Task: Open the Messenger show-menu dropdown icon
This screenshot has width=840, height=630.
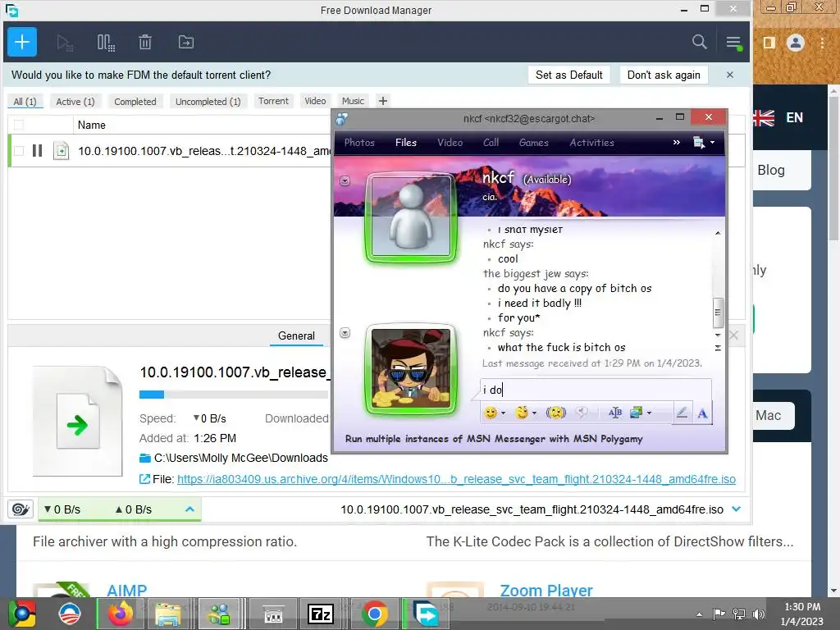Action: 704,143
